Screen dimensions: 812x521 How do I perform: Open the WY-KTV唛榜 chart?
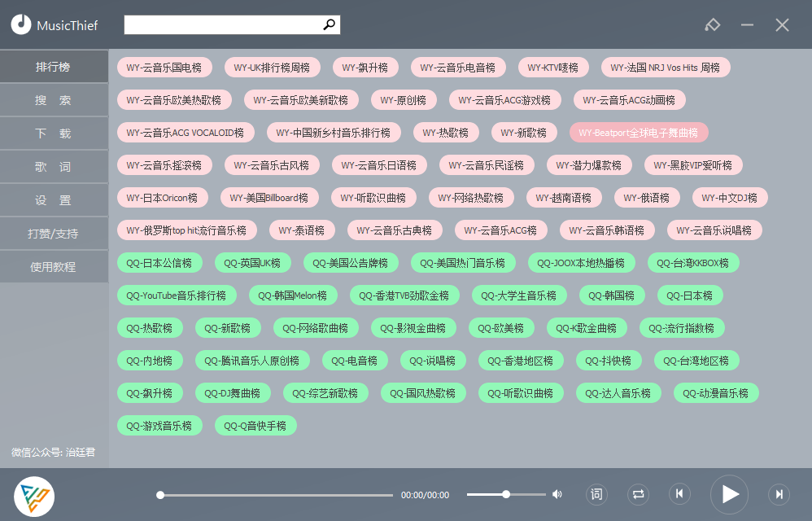tap(553, 68)
